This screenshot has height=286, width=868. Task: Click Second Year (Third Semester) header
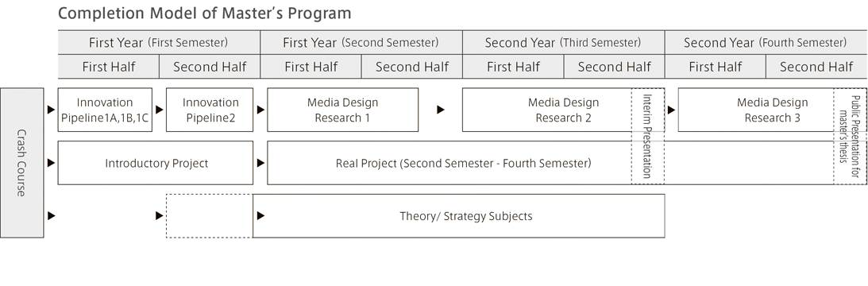click(x=564, y=43)
